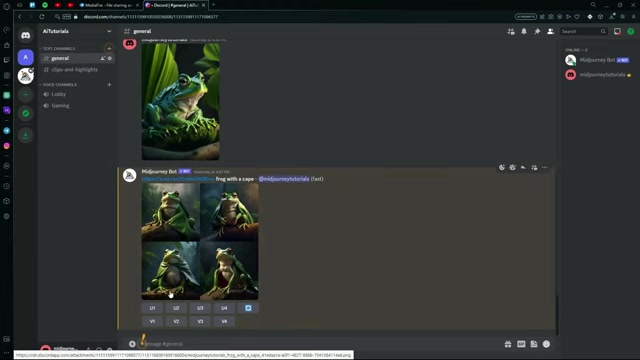Open Discord direct messages home icon
640x360 pixels.
click(25, 36)
